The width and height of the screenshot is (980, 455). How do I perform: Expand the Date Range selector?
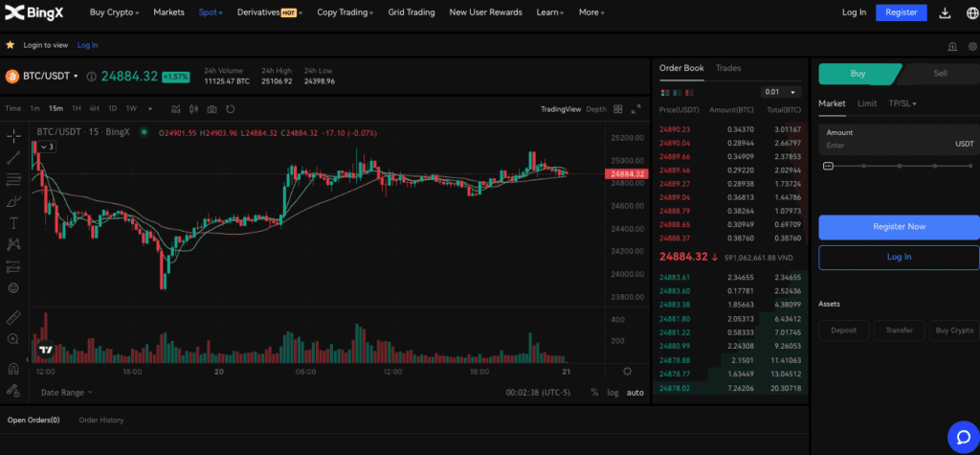[66, 393]
